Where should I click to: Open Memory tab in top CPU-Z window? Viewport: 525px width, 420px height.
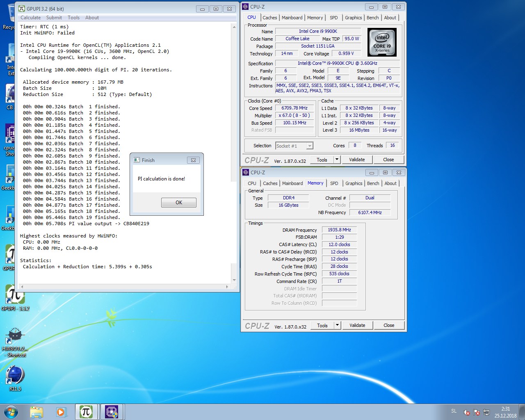(x=315, y=18)
